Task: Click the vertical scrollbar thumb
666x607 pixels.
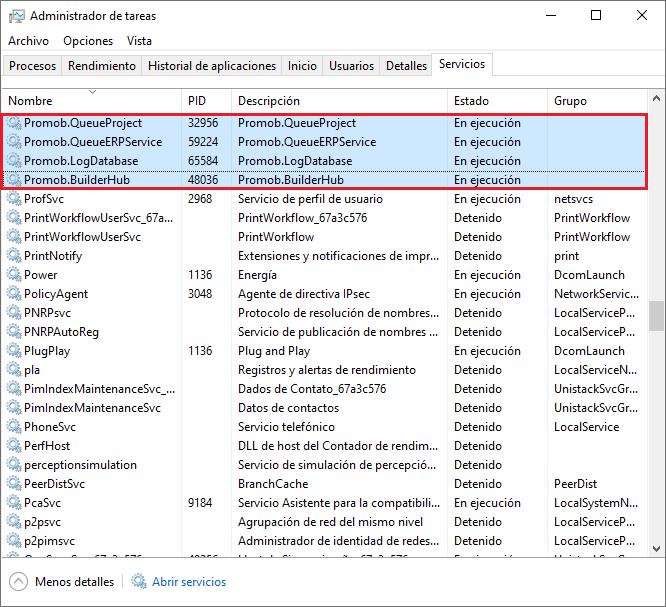Action: coord(656,316)
